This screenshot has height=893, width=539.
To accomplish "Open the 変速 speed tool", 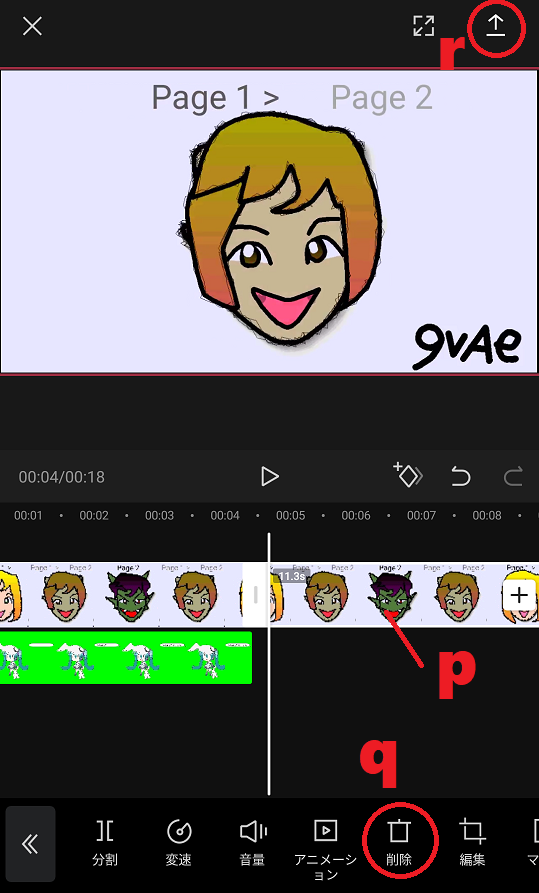I will tap(178, 843).
